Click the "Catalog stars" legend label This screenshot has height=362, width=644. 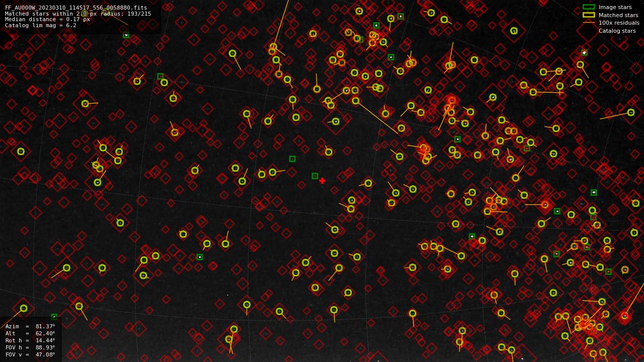click(617, 31)
